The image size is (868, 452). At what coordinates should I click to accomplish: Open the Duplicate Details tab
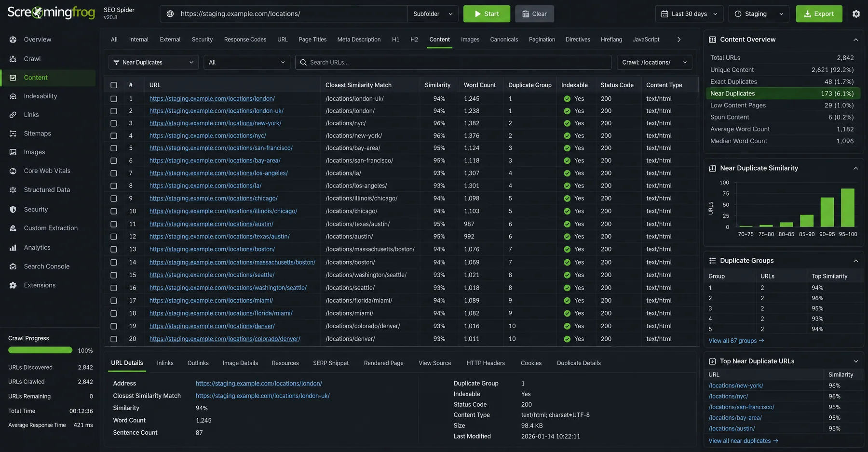579,363
